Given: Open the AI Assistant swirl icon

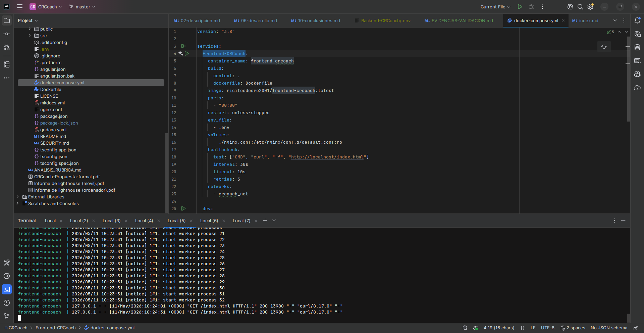Looking at the screenshot, I should 570,7.
